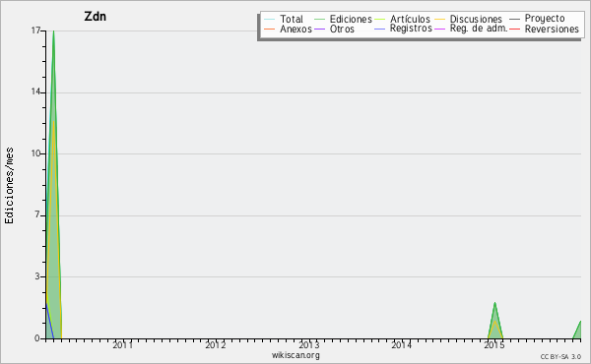The image size is (591, 364).
Task: Click the gray Proyecto legend line
Action: click(x=514, y=19)
